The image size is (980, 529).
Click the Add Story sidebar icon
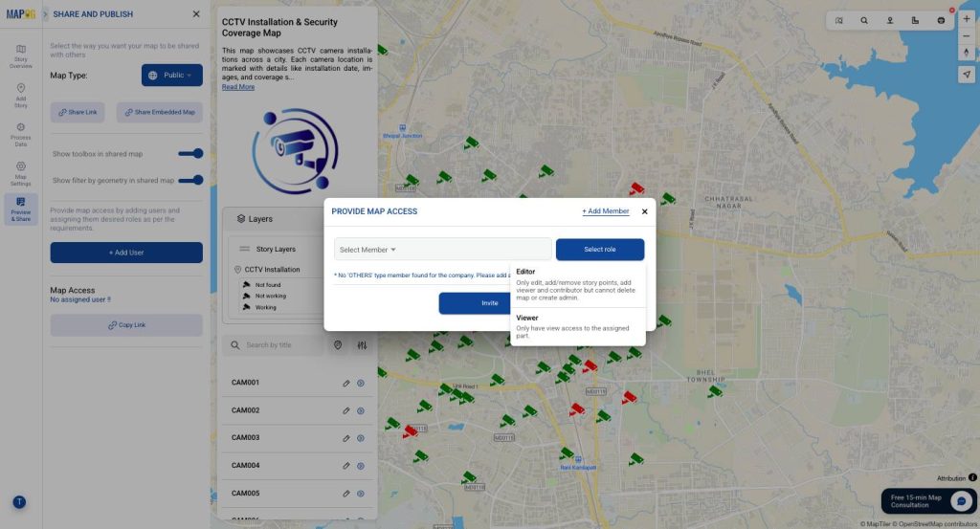coord(21,95)
